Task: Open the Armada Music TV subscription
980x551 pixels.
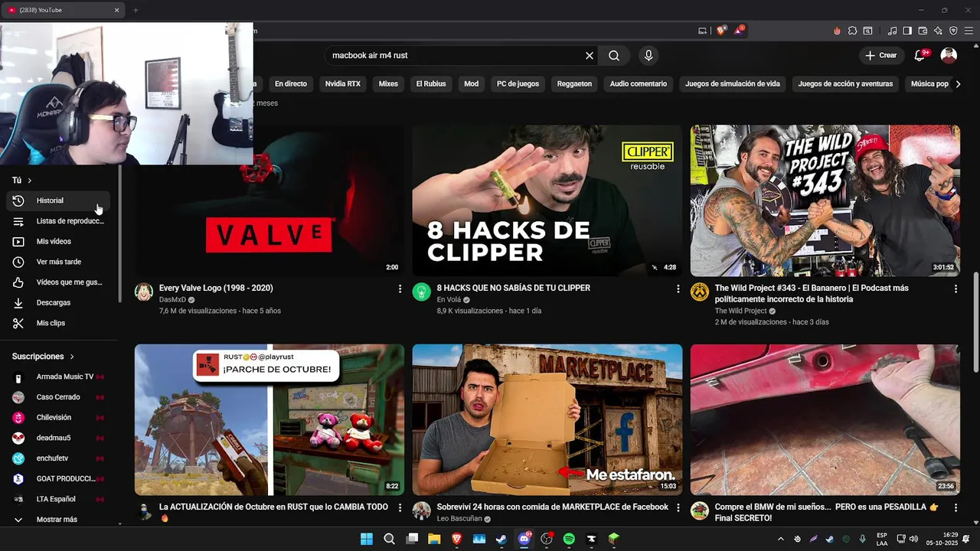Action: 58,377
